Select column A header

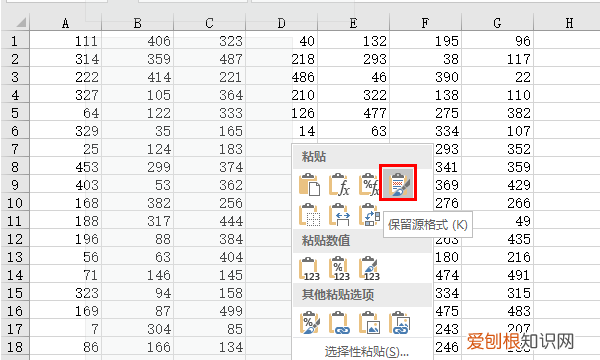(x=65, y=23)
